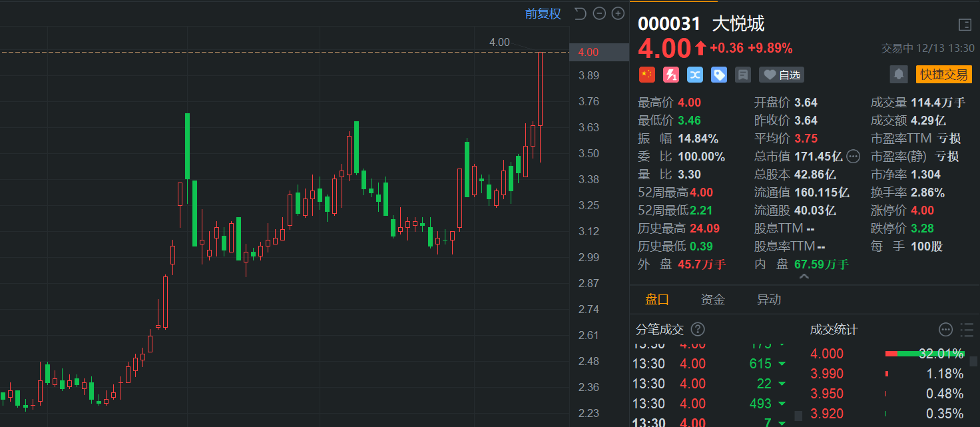Reset the chart with the undo arrow icon
Image resolution: width=980 pixels, height=427 pixels.
point(580,13)
